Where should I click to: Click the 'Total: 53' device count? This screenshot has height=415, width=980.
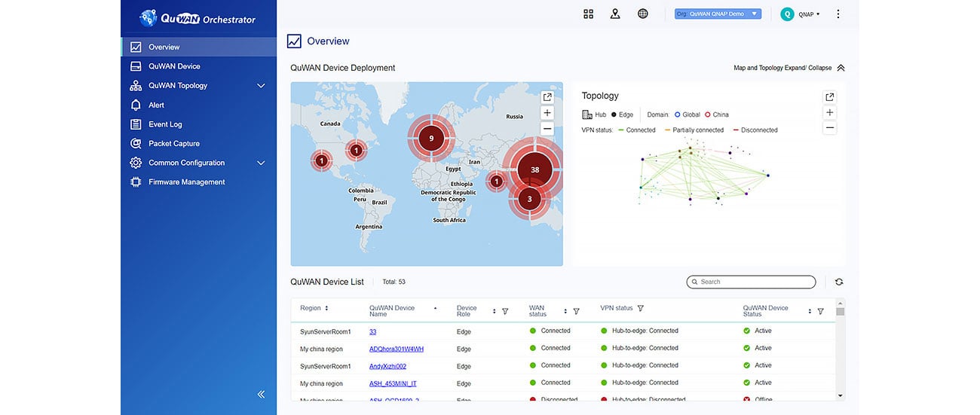[394, 282]
